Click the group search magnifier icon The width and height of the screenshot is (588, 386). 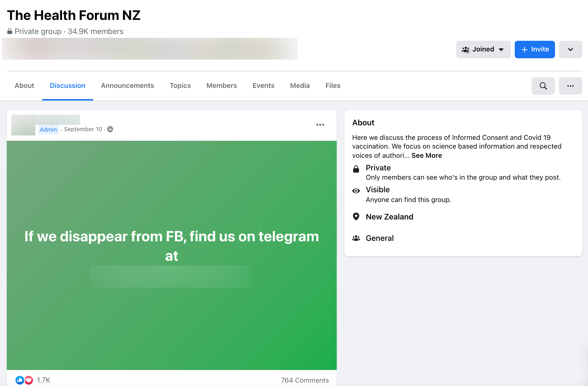[543, 86]
